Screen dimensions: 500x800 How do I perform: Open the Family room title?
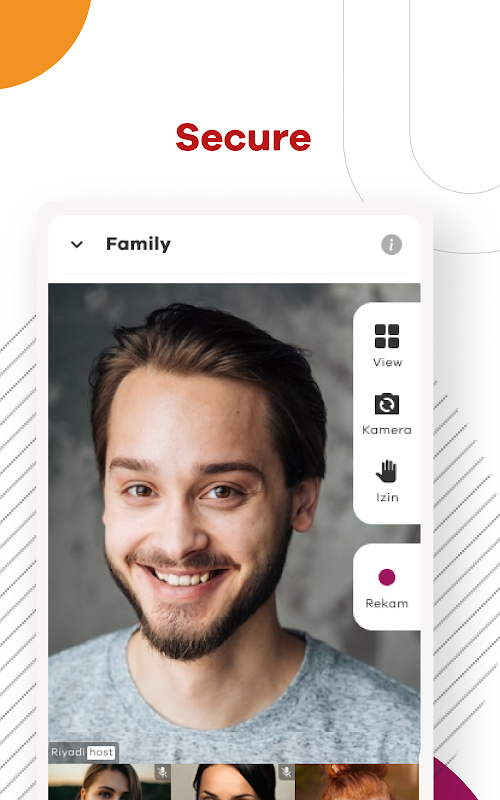pyautogui.click(x=138, y=244)
